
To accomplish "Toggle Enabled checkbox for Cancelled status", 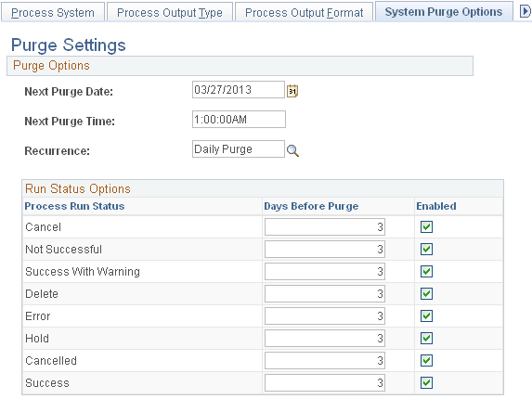I will 426,360.
